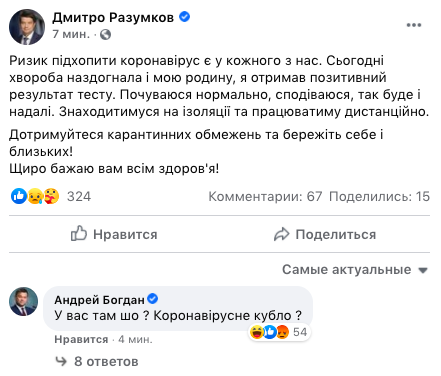This screenshot has width=441, height=376.
Task: Open Дмитро Разумков profile name link
Action: pyautogui.click(x=113, y=17)
